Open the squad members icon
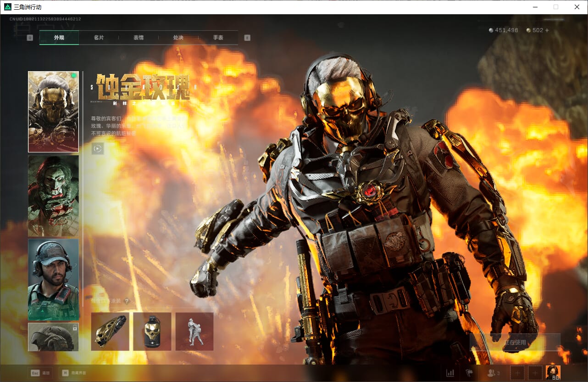 pos(493,373)
